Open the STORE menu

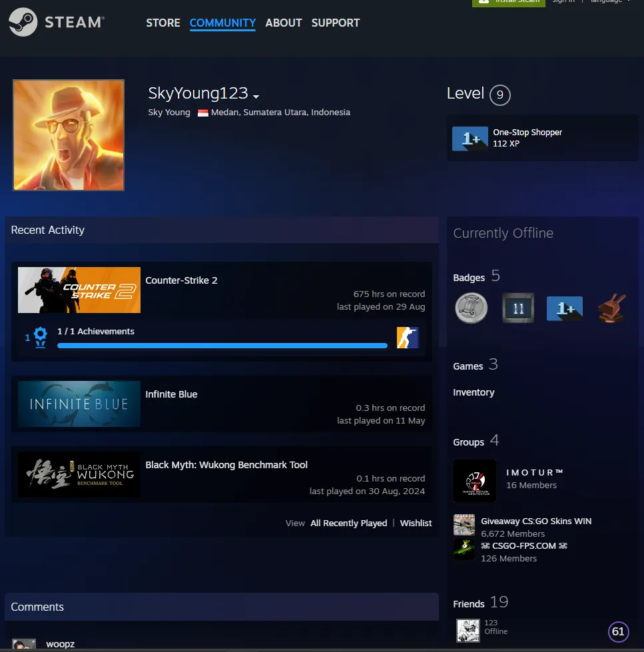click(x=163, y=23)
